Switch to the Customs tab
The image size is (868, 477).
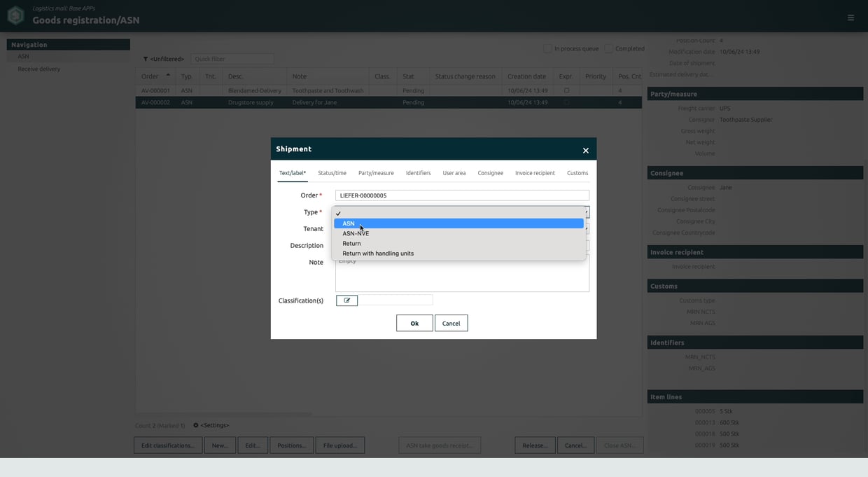click(x=577, y=173)
